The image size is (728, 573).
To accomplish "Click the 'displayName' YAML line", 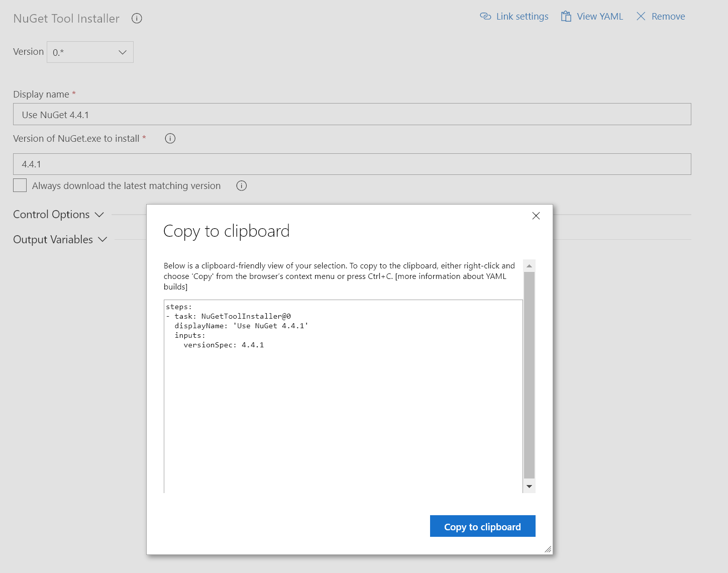I will [241, 326].
